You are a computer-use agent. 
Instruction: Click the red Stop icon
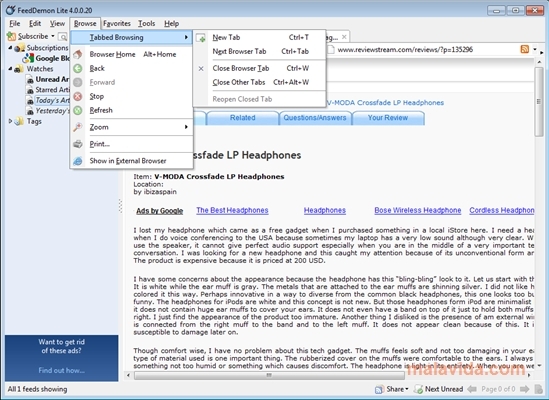(78, 96)
